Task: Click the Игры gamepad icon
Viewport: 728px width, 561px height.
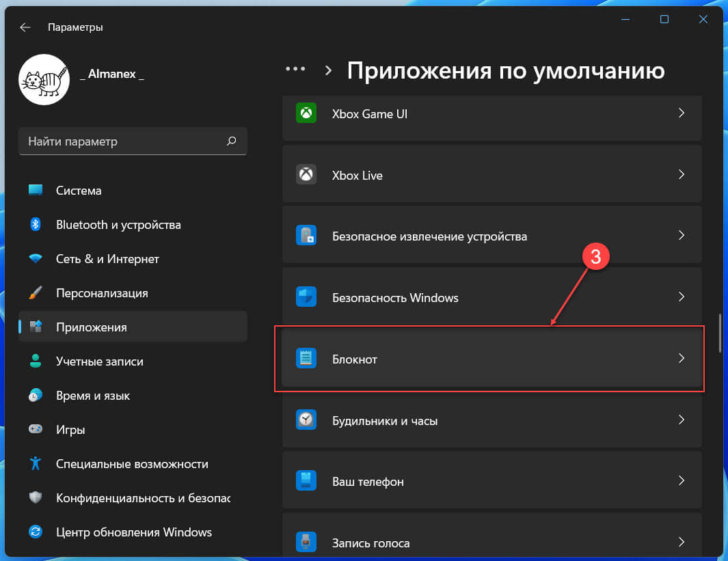Action: (x=36, y=428)
